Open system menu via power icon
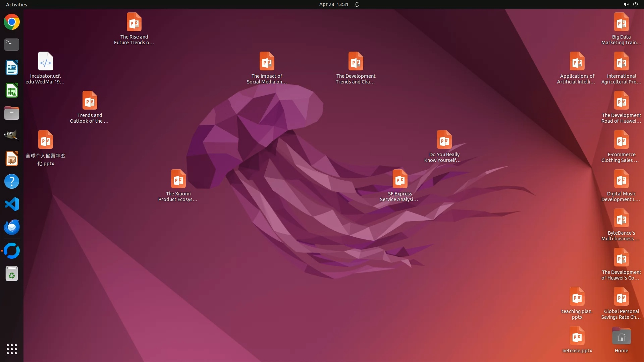The height and width of the screenshot is (362, 644). coord(635,4)
